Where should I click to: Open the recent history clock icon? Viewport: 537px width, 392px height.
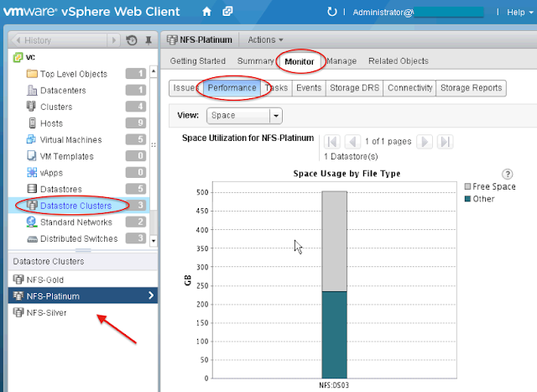click(x=132, y=40)
